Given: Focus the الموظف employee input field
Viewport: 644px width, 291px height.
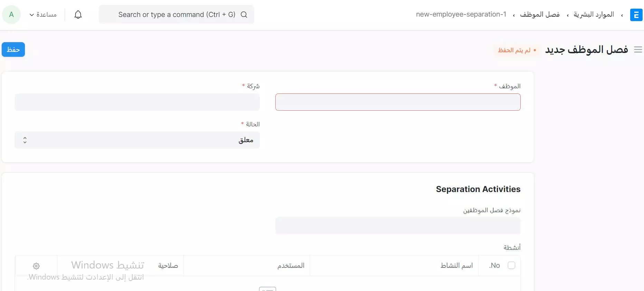Looking at the screenshot, I should pos(398,102).
